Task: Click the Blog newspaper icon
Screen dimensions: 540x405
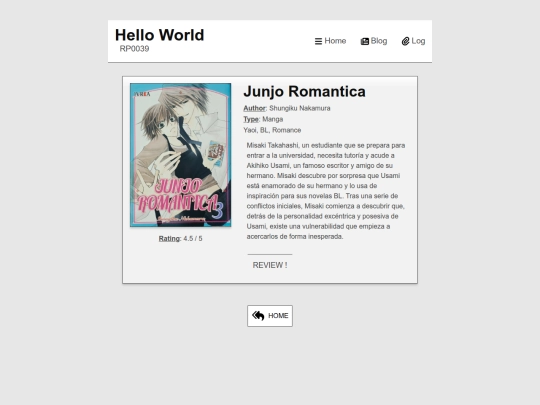Action: 365,41
